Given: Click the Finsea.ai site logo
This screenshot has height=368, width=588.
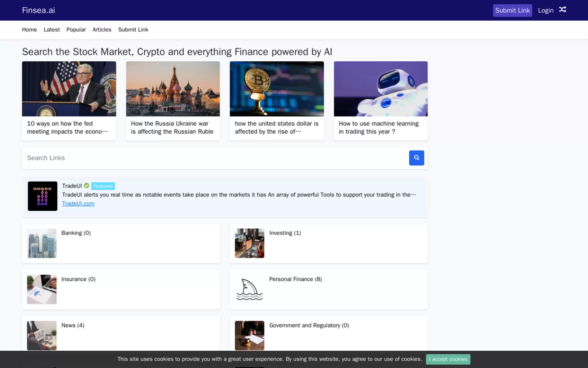Looking at the screenshot, I should pyautogui.click(x=38, y=10).
